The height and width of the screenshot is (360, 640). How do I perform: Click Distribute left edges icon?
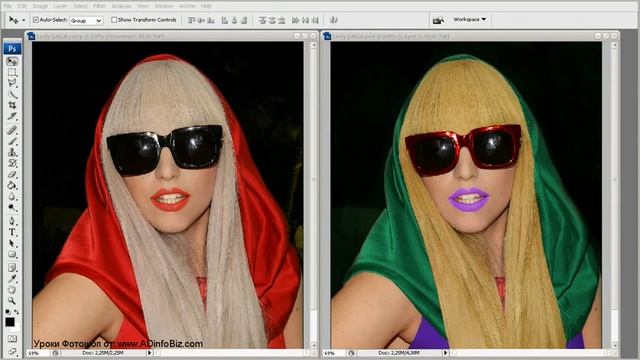pos(296,20)
